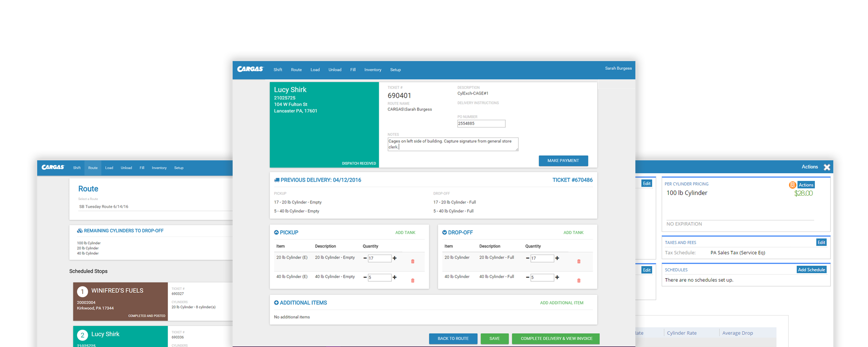
Task: Click Cylinder Rate column header
Action: pyautogui.click(x=682, y=333)
